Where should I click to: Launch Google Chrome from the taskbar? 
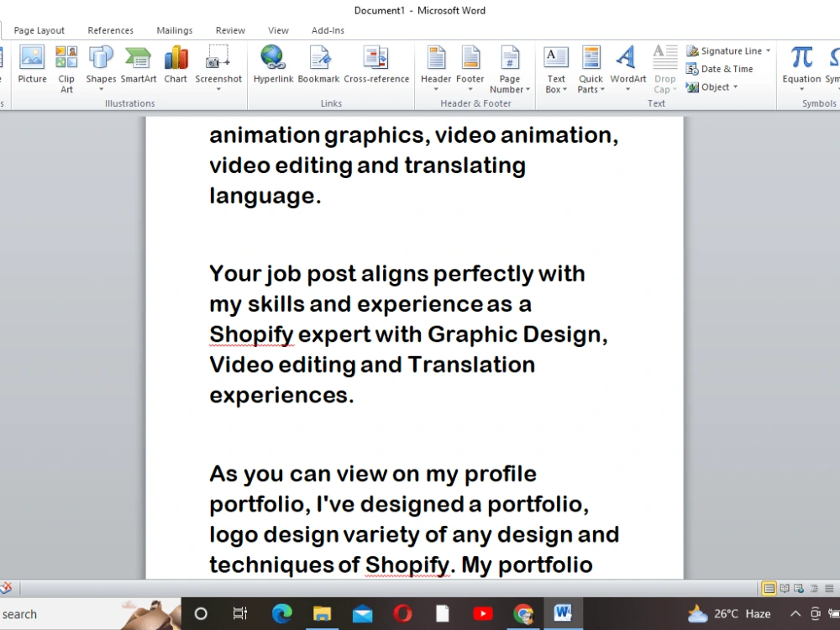click(x=522, y=614)
